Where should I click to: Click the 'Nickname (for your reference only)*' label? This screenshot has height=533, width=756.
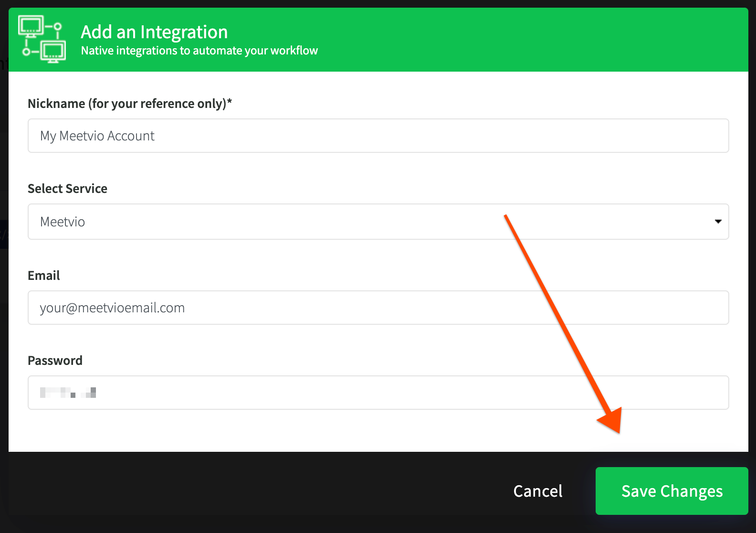(x=130, y=104)
